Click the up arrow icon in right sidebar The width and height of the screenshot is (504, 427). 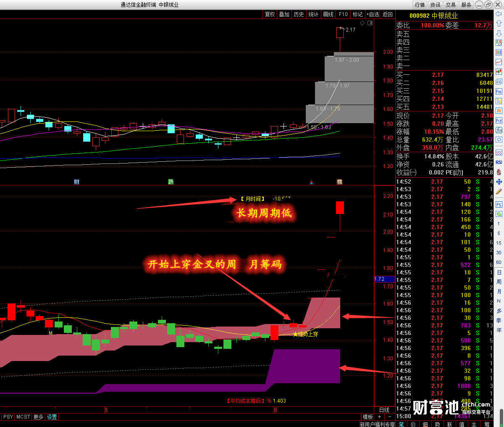(x=499, y=24)
